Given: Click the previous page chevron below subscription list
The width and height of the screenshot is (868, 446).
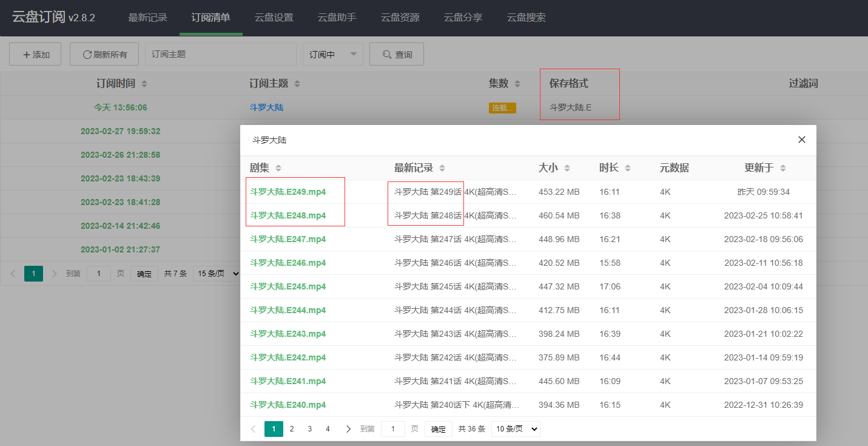Looking at the screenshot, I should pos(13,273).
